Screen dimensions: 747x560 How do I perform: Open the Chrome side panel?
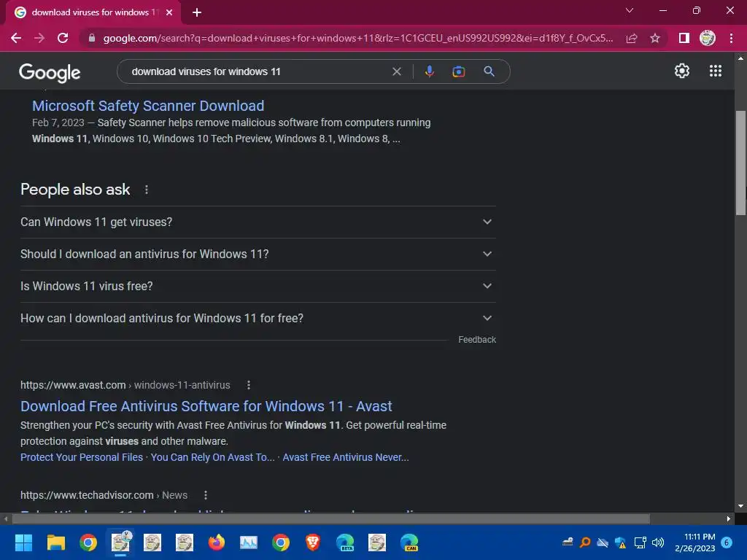[684, 38]
